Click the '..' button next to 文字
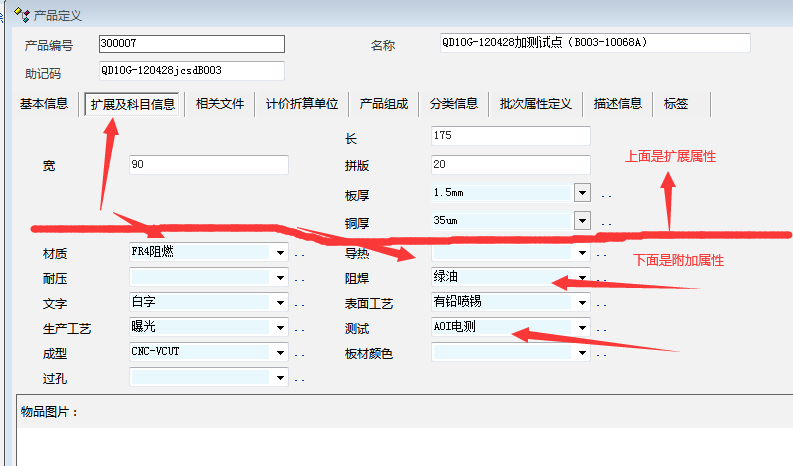 299,304
